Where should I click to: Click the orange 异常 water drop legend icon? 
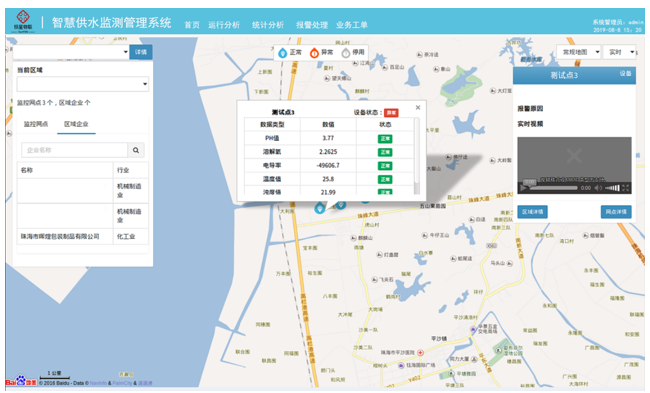pos(314,53)
